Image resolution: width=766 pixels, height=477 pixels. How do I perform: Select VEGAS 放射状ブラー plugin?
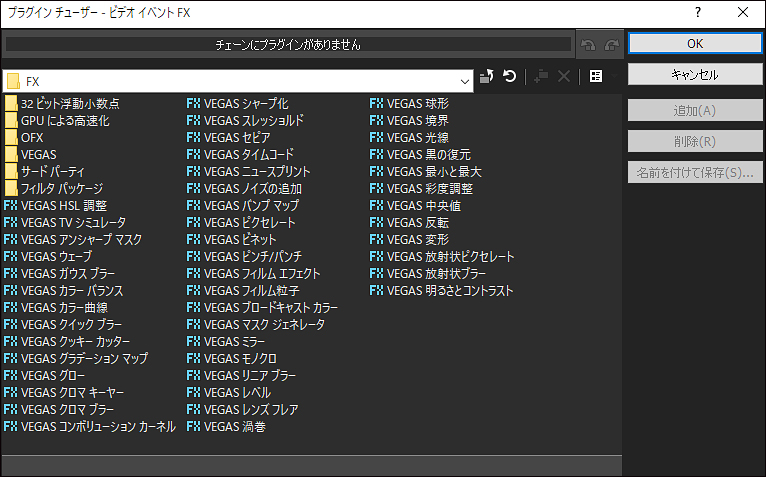click(427, 274)
